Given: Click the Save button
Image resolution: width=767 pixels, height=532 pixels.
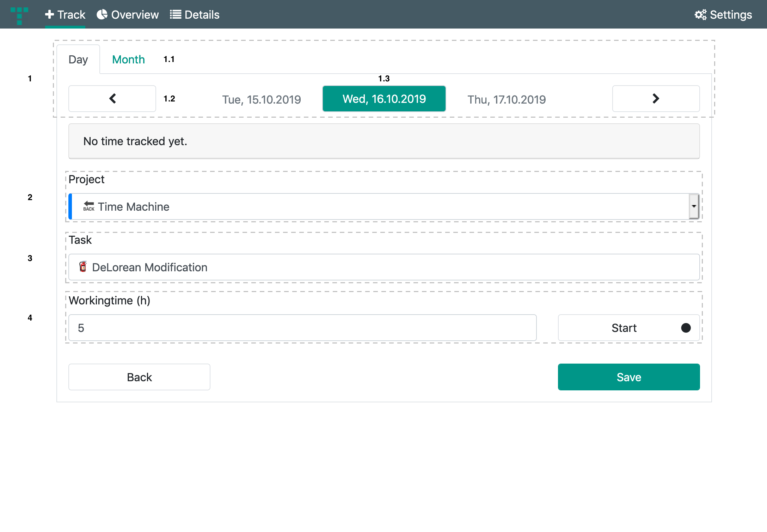Looking at the screenshot, I should pos(629,376).
